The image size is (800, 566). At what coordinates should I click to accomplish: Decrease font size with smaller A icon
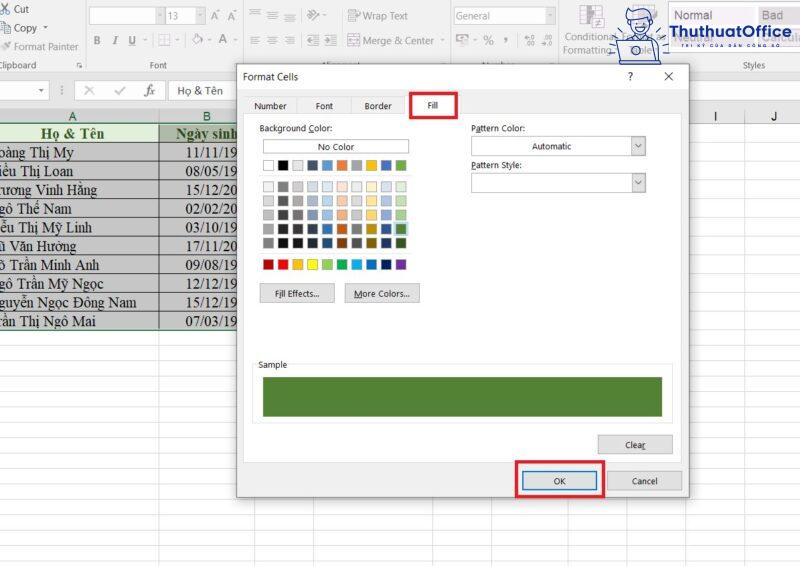tap(232, 16)
